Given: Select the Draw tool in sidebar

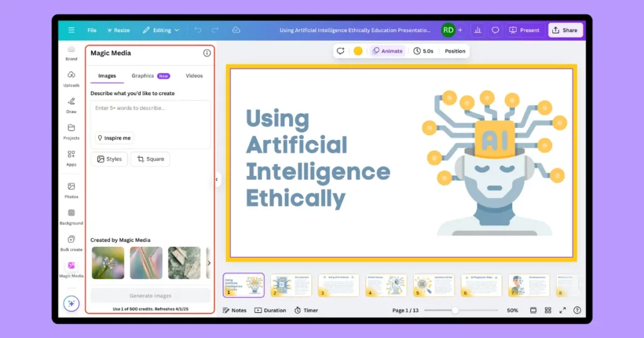Looking at the screenshot, I should click(x=71, y=105).
